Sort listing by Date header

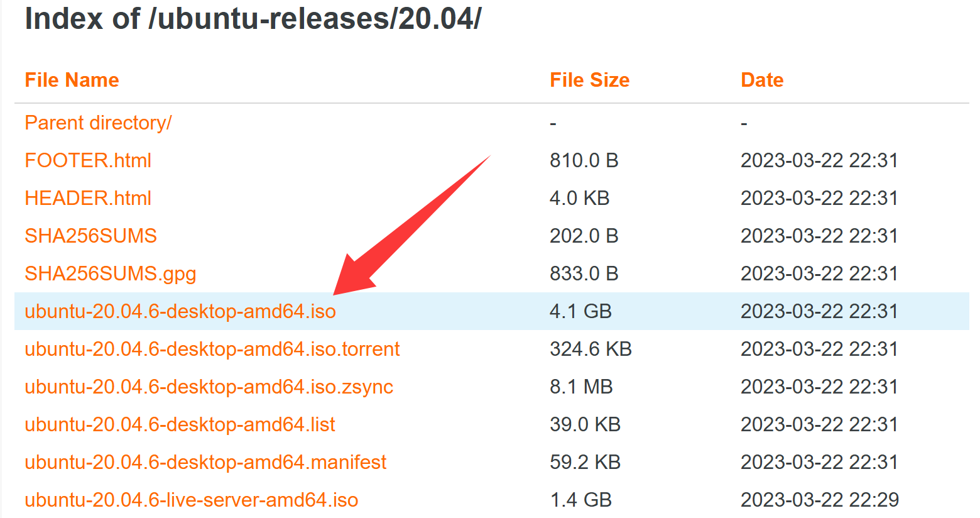762,80
